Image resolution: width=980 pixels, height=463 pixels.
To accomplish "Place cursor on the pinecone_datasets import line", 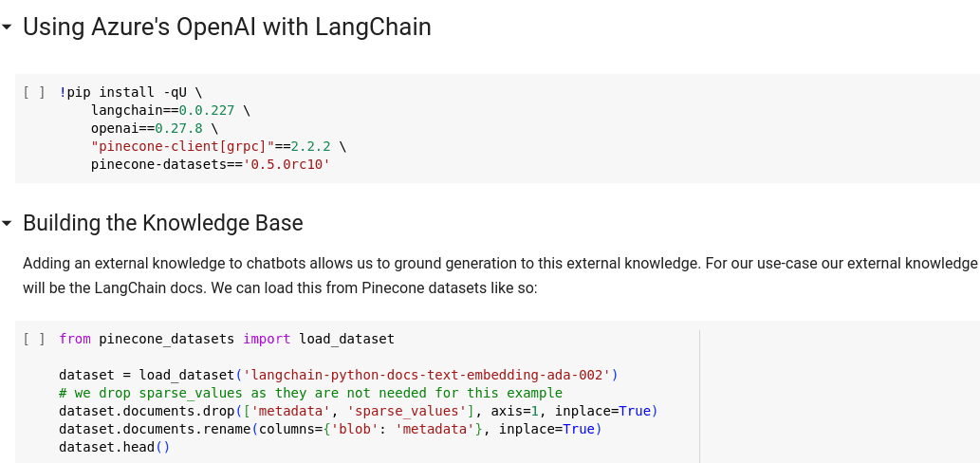I will point(226,339).
